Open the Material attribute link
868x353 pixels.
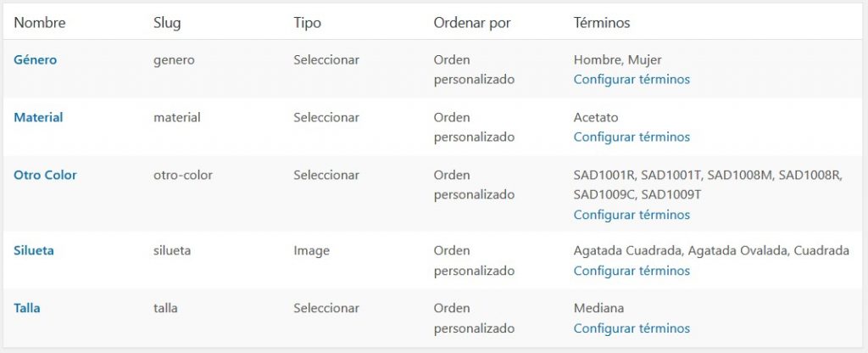click(x=38, y=117)
